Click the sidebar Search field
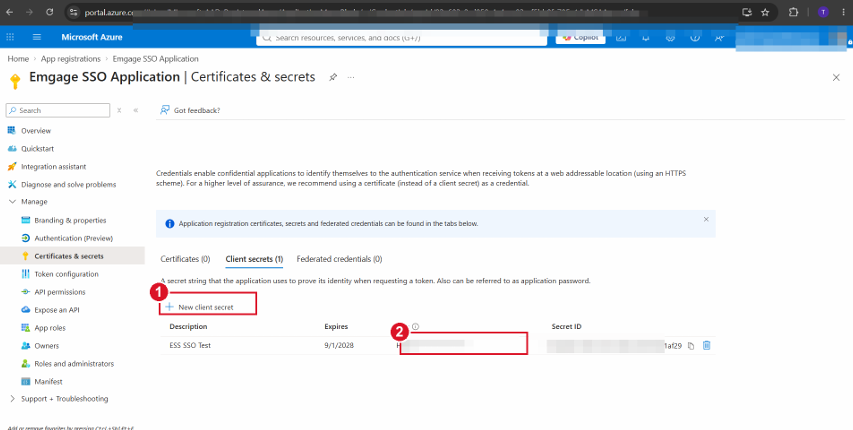Screen dimensions: 853x430 (x=58, y=110)
